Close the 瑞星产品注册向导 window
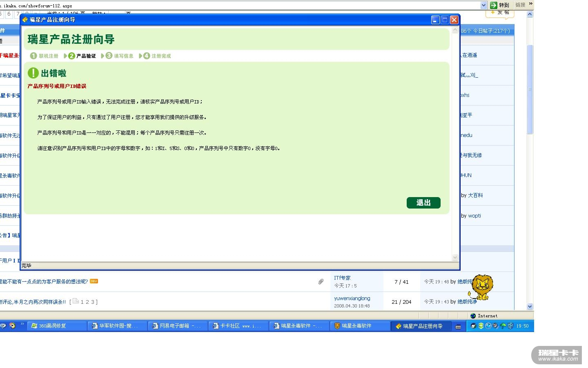The height and width of the screenshot is (368, 588). [454, 20]
